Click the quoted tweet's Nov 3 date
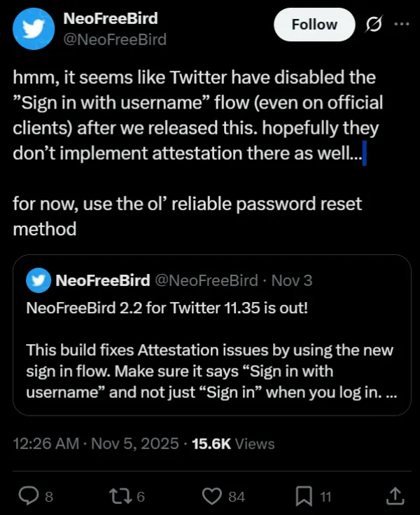Viewport: 420px width, 515px height. pyautogui.click(x=291, y=281)
